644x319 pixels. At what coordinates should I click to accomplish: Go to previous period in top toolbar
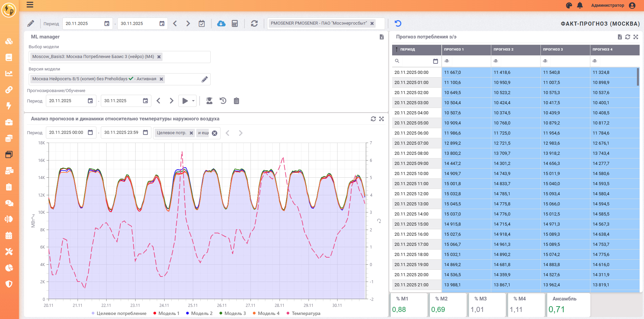[175, 23]
